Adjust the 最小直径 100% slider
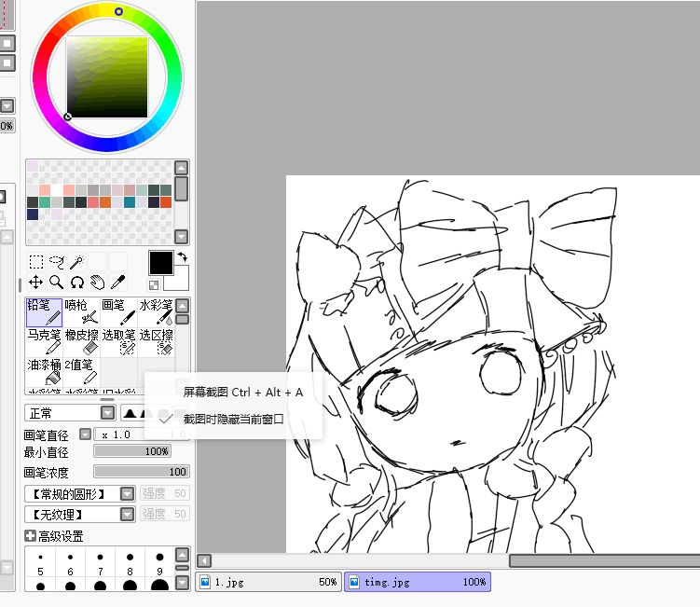Image resolution: width=700 pixels, height=607 pixels. [132, 451]
